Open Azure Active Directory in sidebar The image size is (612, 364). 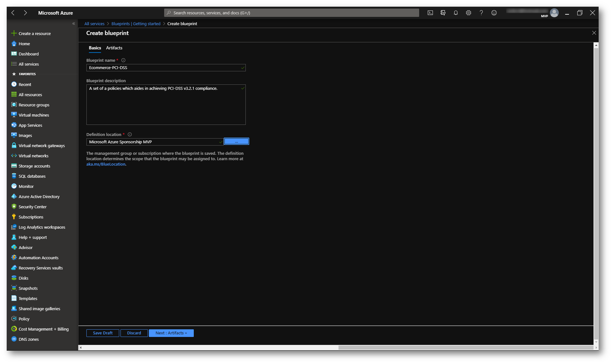(35, 196)
